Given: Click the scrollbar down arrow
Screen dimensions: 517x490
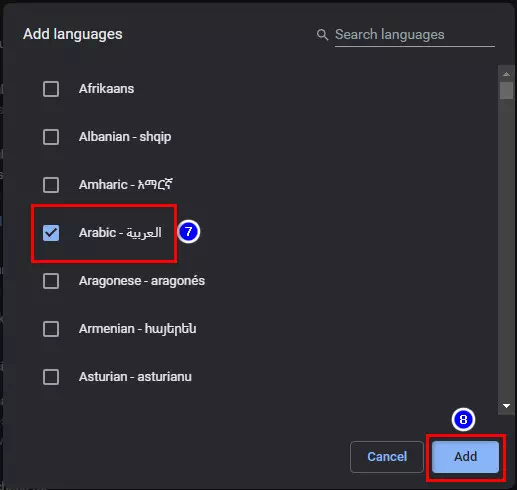Looking at the screenshot, I should [506, 406].
